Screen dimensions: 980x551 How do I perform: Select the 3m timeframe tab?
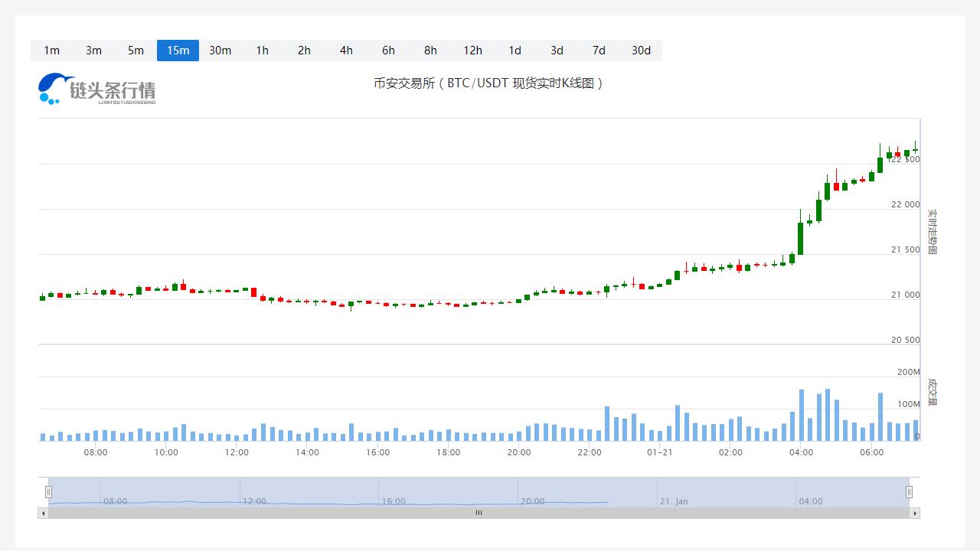(93, 51)
